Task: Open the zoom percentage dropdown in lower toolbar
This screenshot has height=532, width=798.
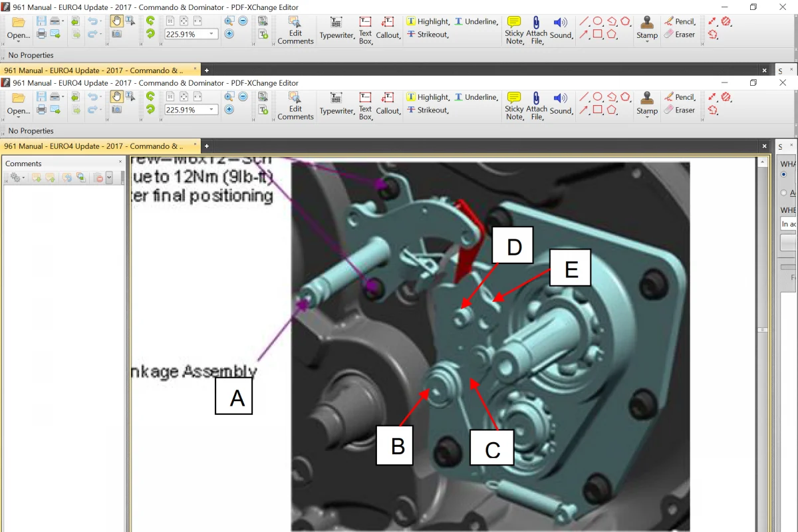Action: point(211,110)
